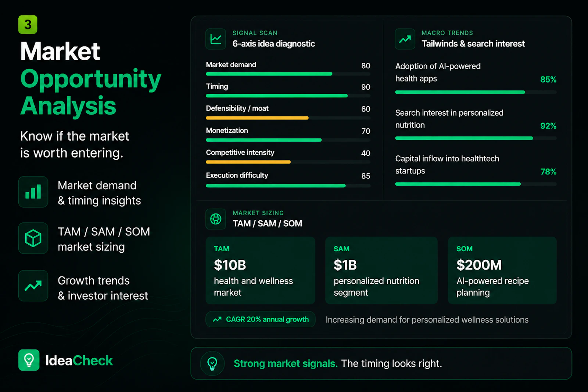Click the 6-axis idea diagnostic heading
Image resolution: width=588 pixels, height=392 pixels.
pos(274,44)
